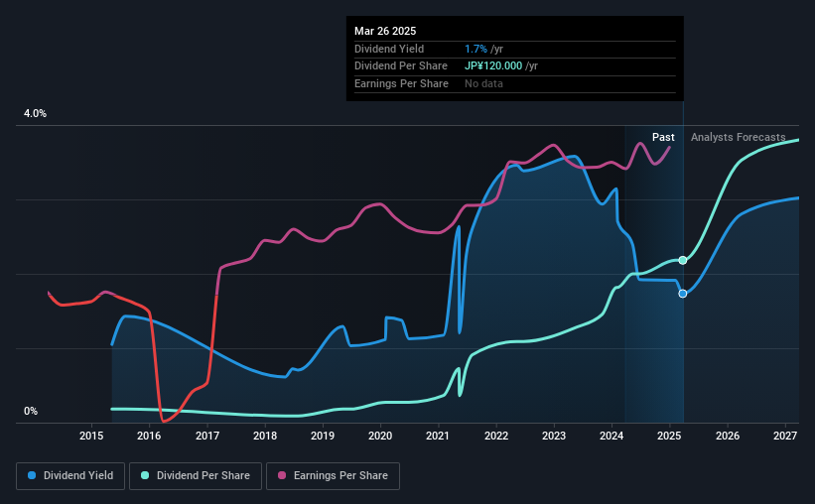This screenshot has width=815, height=504.
Task: Click the JP¥120.000 dividend value
Action: (493, 66)
